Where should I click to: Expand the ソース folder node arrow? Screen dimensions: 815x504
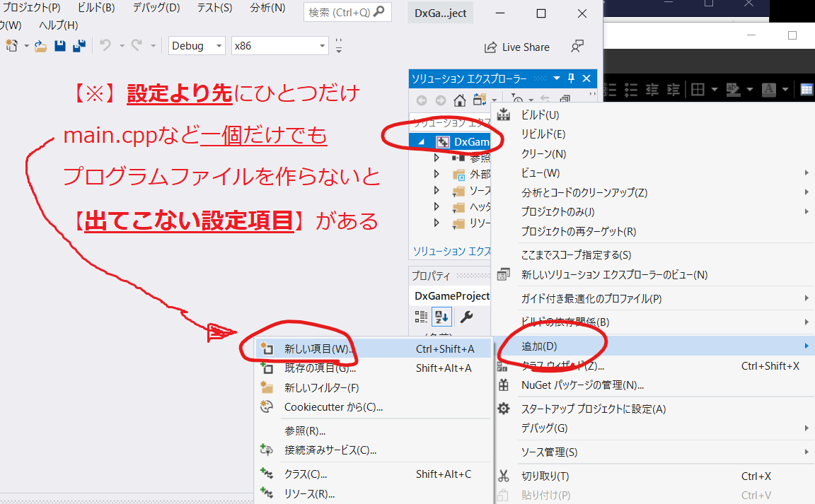pos(437,190)
